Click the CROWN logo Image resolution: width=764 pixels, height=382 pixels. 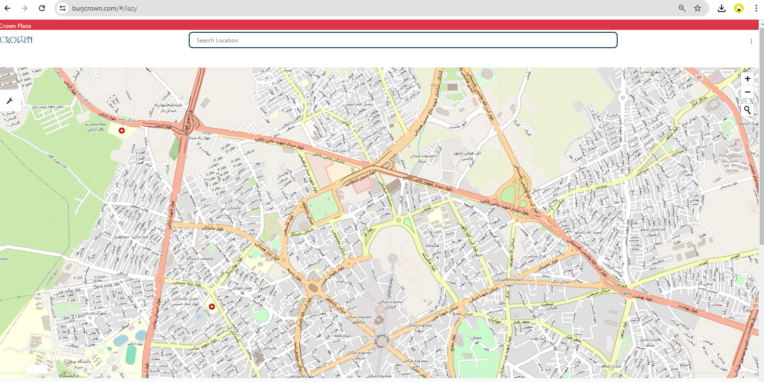click(x=16, y=40)
